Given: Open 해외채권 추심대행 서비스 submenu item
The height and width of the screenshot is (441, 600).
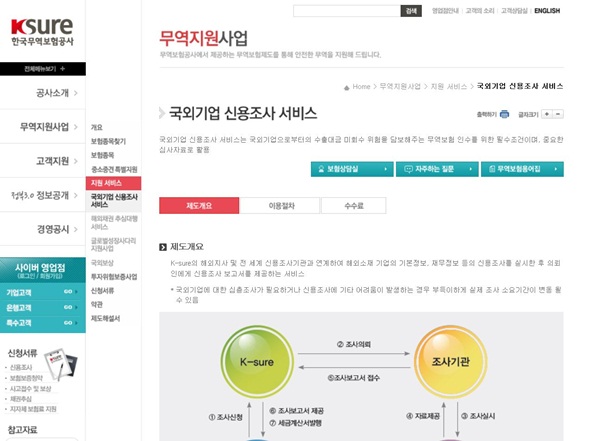Looking at the screenshot, I should pyautogui.click(x=114, y=222).
